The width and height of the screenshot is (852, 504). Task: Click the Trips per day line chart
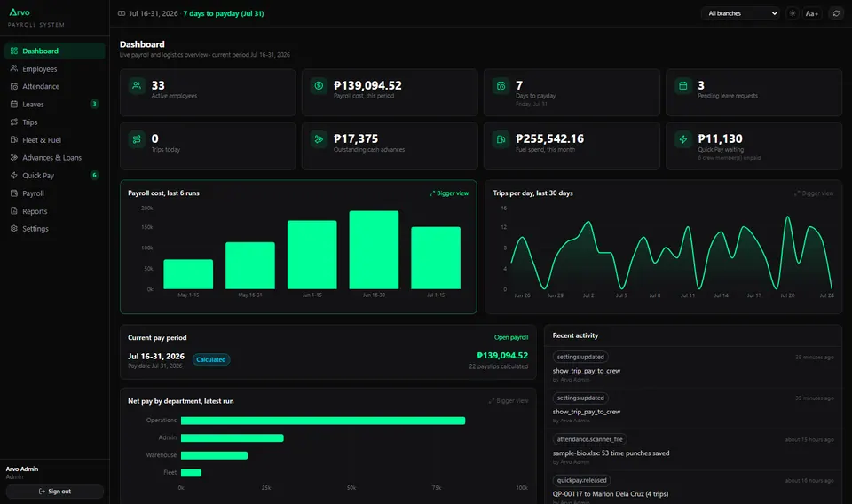[x=672, y=253]
